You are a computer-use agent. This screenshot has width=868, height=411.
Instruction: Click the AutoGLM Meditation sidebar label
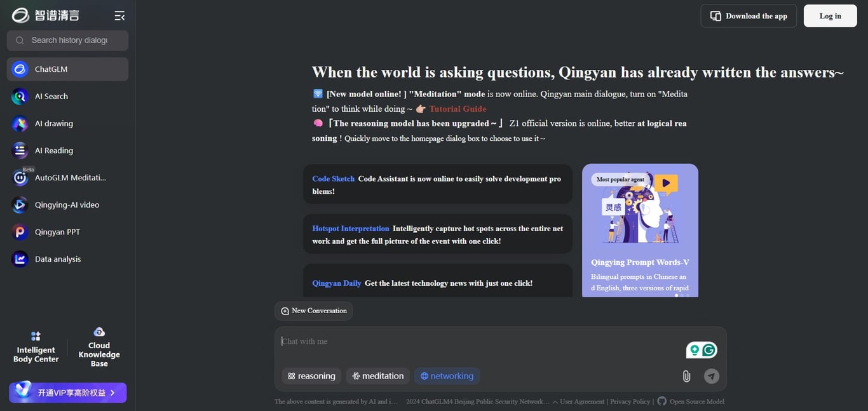point(71,178)
